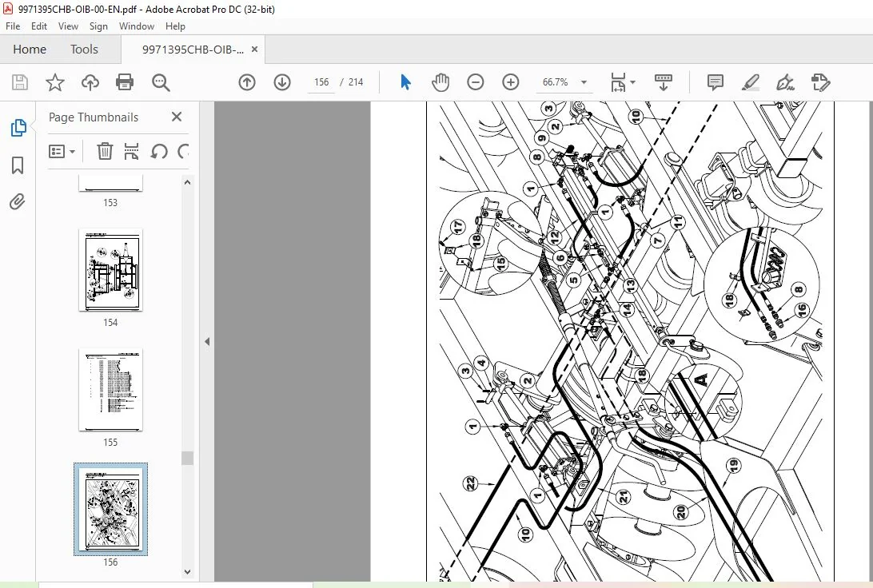Screen dimensions: 873x588
Task: Open zoom level dropdown arrow
Action: coord(584,82)
